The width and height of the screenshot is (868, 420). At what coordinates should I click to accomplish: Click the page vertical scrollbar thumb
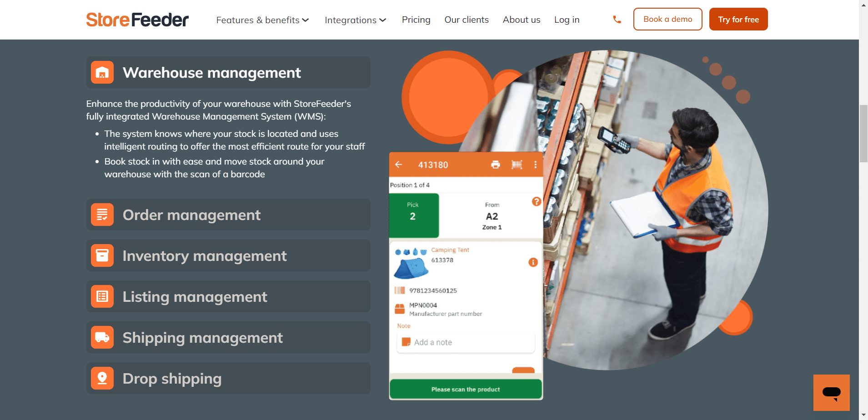click(x=863, y=134)
